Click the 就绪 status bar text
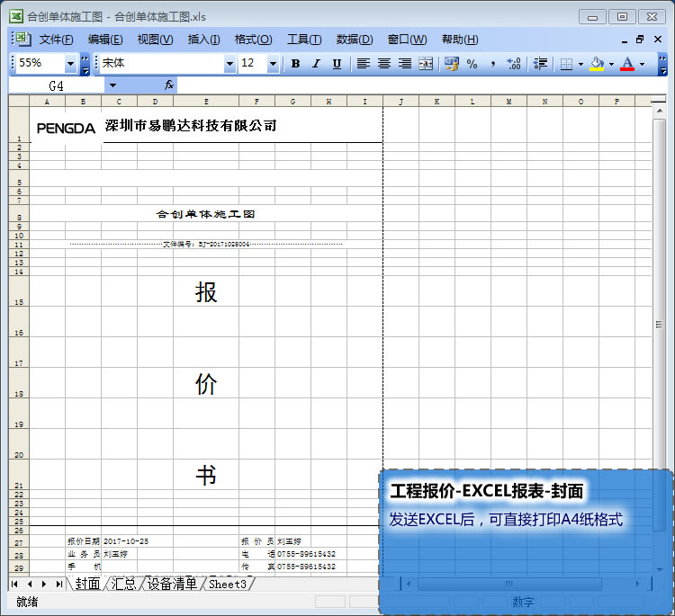Viewport: 675px width, 616px height. (27, 602)
